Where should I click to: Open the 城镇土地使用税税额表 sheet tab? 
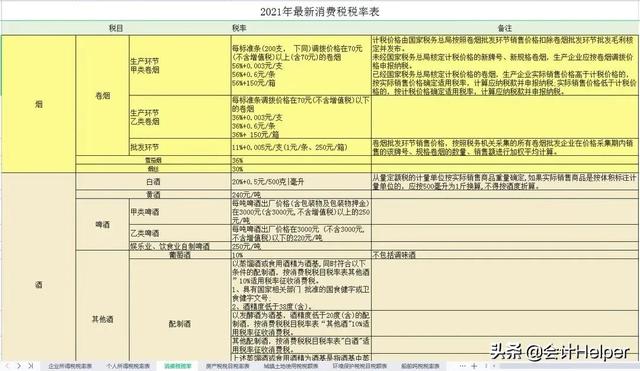pos(291,366)
